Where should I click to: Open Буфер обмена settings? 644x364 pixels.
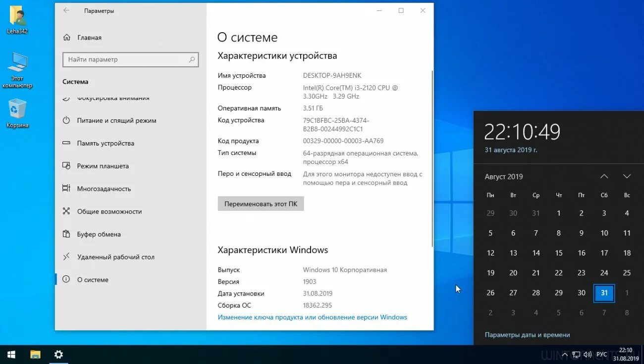click(x=99, y=234)
